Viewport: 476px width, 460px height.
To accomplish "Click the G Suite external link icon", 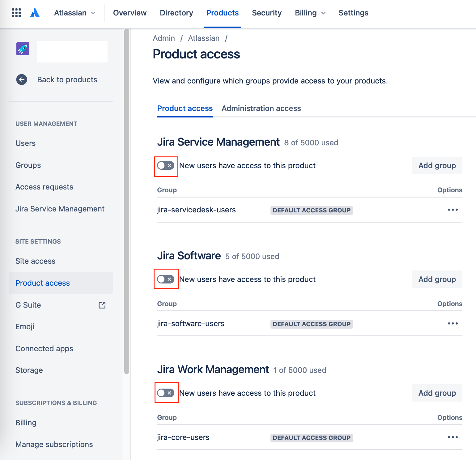I will point(102,305).
